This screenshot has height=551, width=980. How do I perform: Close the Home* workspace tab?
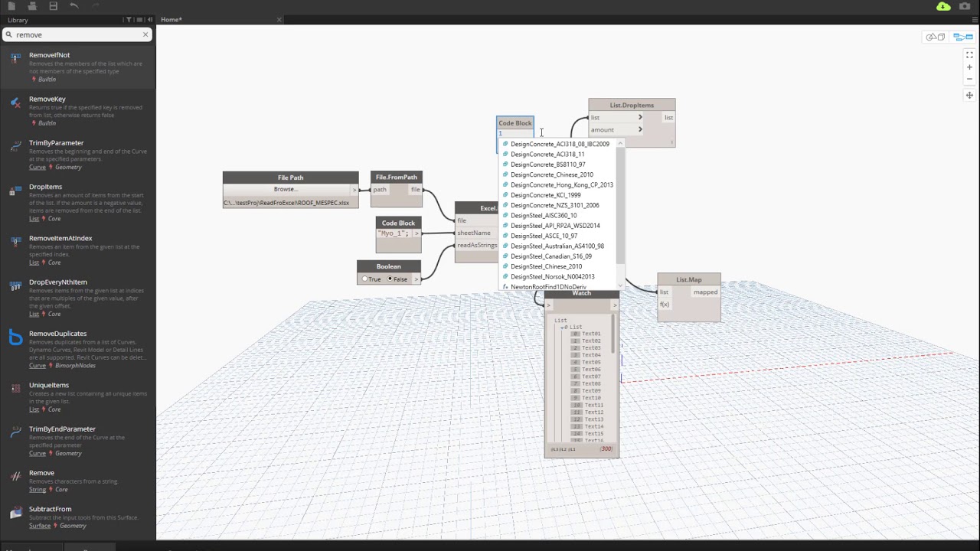tap(279, 20)
